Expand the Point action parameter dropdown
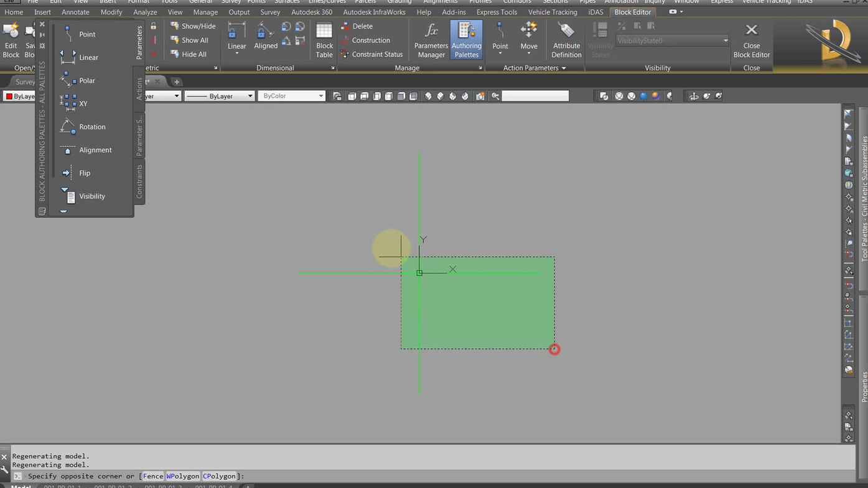The height and width of the screenshot is (488, 868). tap(500, 53)
